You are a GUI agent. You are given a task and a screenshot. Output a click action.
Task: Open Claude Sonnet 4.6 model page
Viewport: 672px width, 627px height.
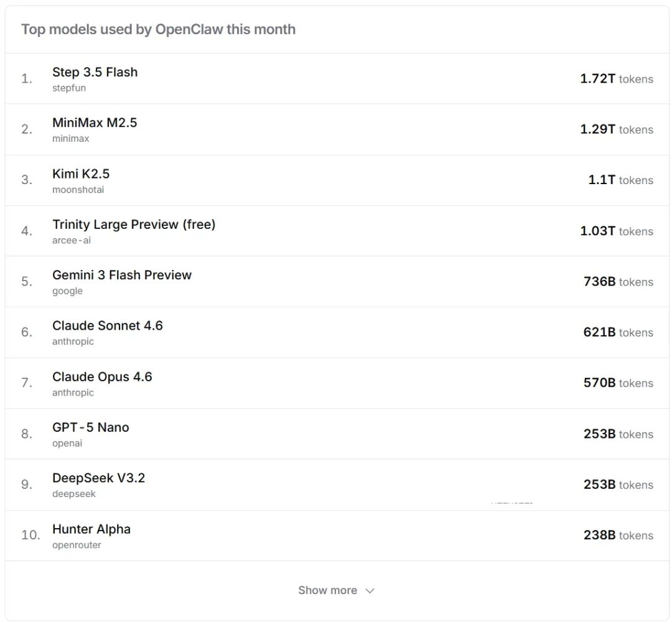click(x=108, y=325)
